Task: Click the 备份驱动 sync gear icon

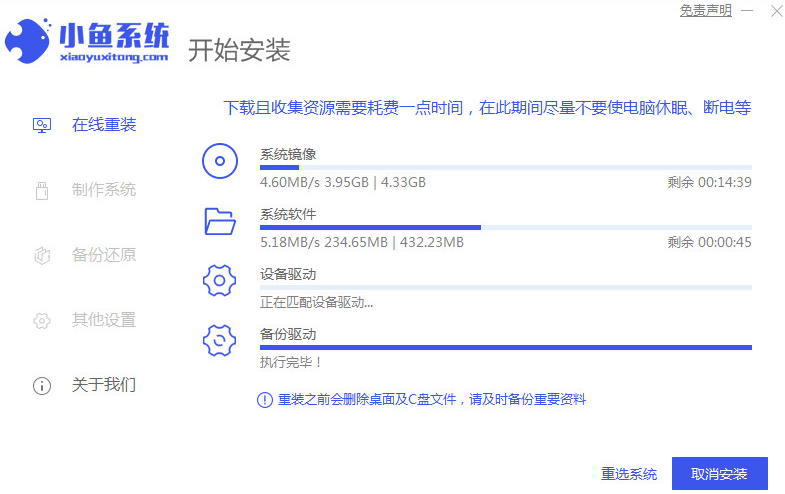Action: click(x=219, y=340)
